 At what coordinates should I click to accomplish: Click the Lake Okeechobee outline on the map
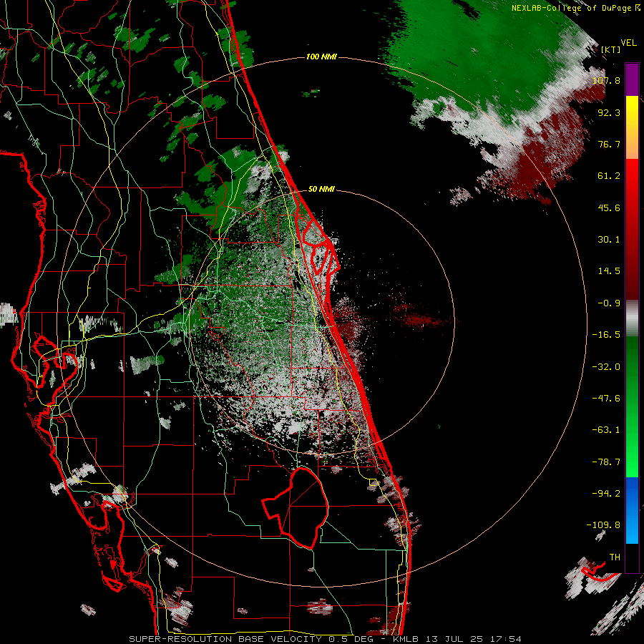point(296,507)
